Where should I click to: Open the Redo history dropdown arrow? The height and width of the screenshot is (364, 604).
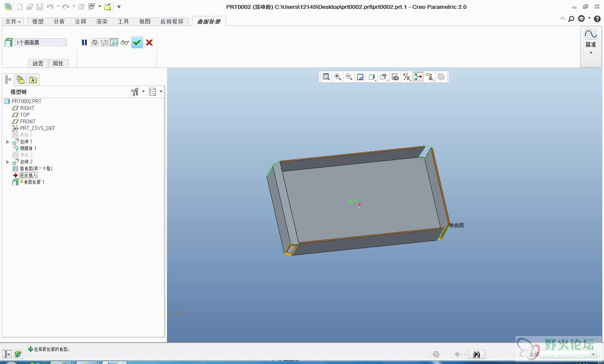point(73,7)
